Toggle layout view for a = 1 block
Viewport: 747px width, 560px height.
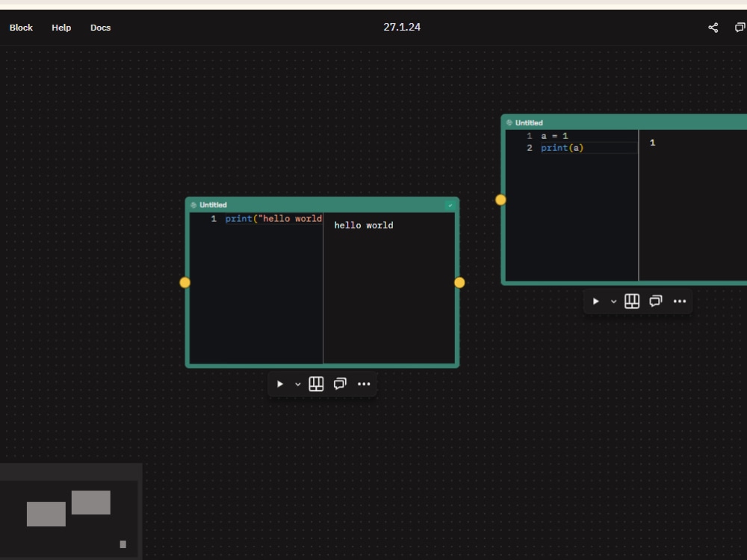click(x=632, y=301)
